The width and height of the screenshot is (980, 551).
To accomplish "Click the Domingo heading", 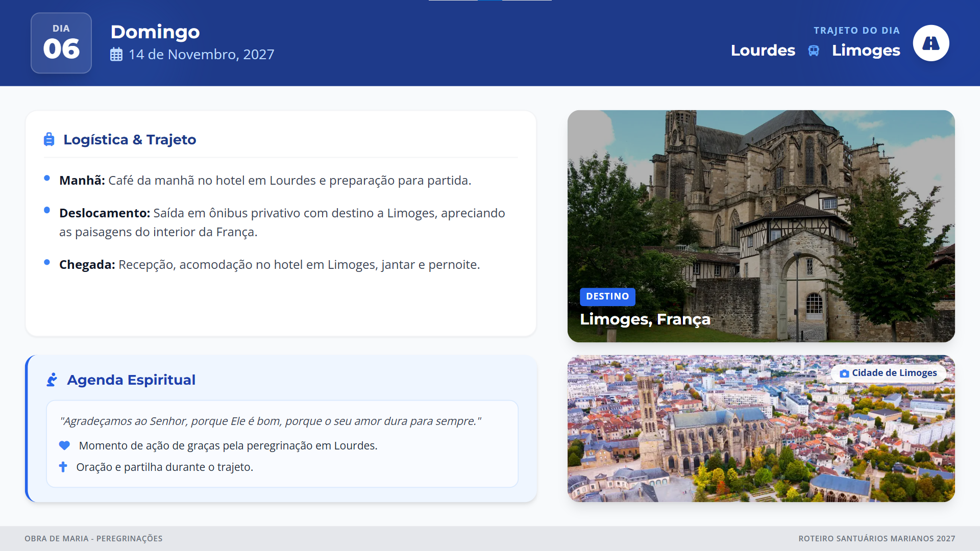I will coord(155,32).
